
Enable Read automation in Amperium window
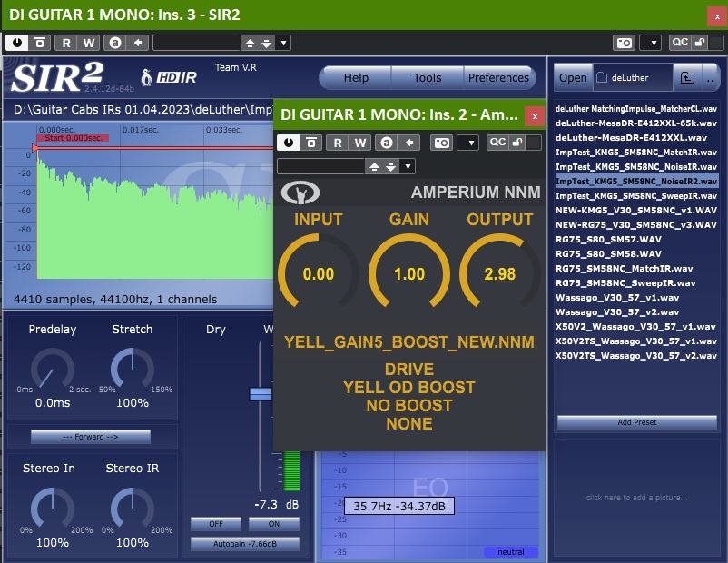click(x=338, y=143)
